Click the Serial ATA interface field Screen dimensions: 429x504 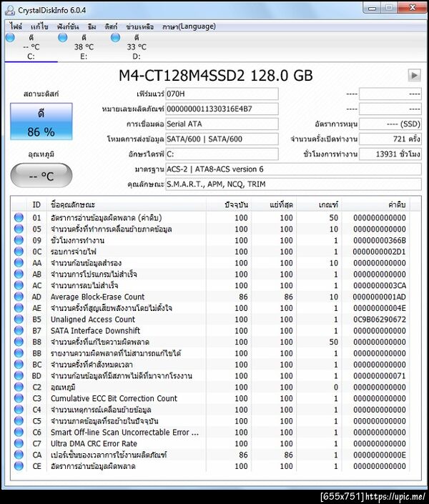click(x=222, y=124)
